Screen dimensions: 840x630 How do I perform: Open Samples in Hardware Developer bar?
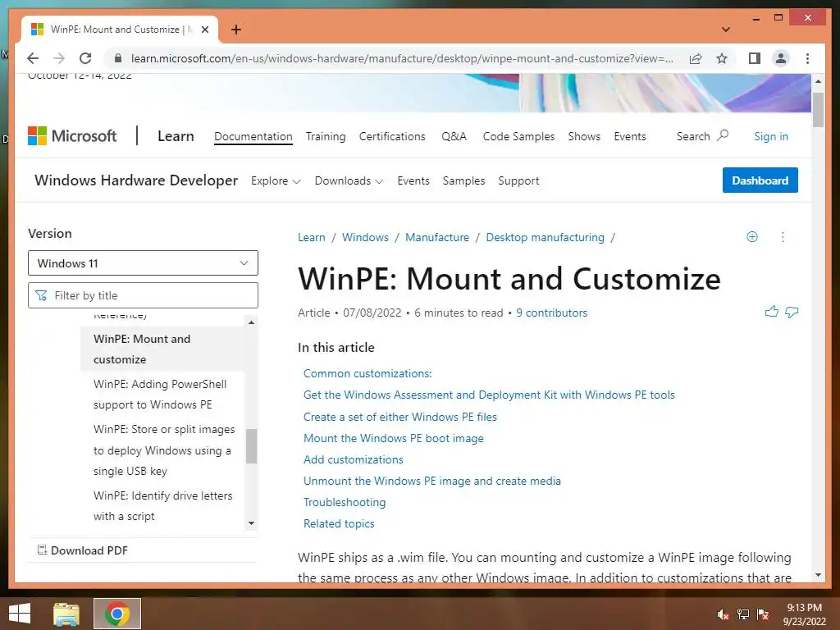tap(463, 181)
